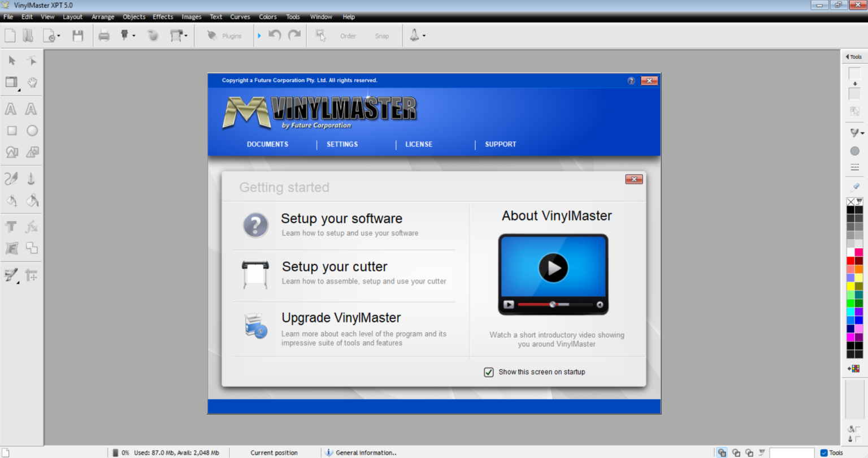Expand the recent documents dropdown arrow

[x=59, y=36]
